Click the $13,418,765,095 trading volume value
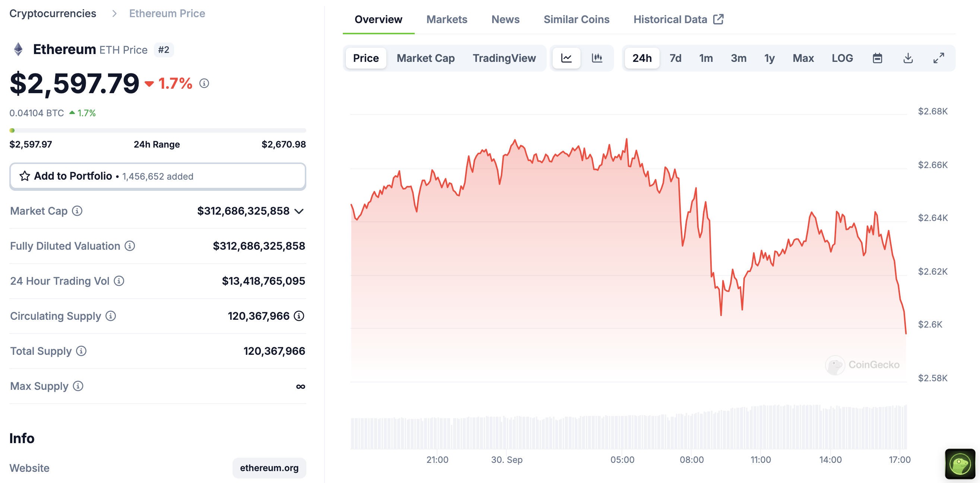Image resolution: width=980 pixels, height=483 pixels. point(263,281)
